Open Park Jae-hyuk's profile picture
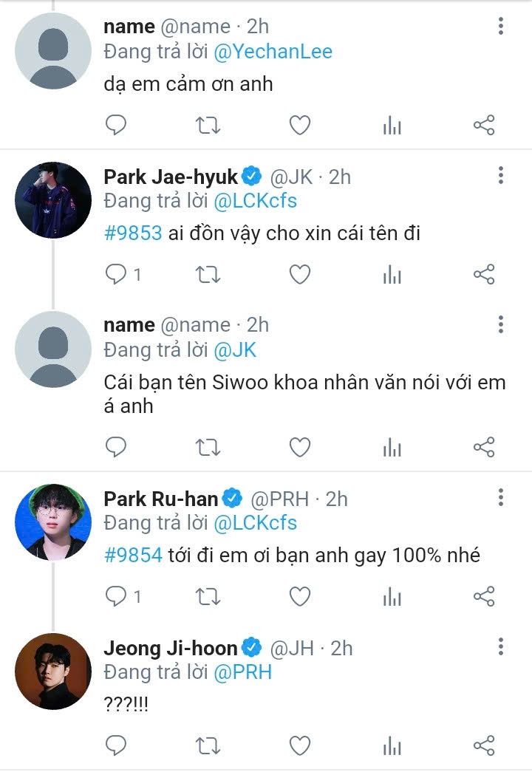The image size is (532, 772). point(53,200)
